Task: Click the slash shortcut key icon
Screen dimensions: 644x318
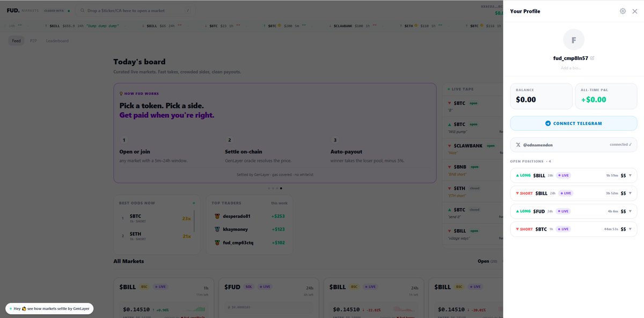Action: (x=188, y=10)
